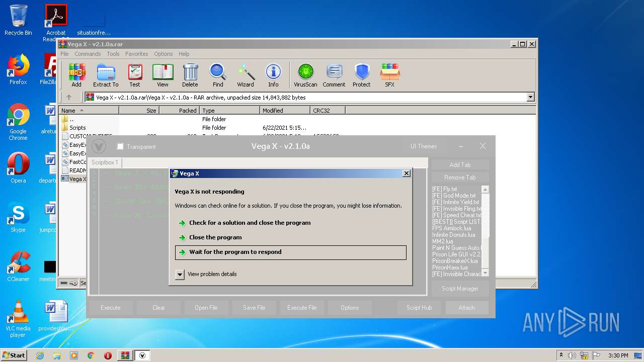Open CCleaner desktop shortcut
This screenshot has width=644, height=362.
[18, 266]
